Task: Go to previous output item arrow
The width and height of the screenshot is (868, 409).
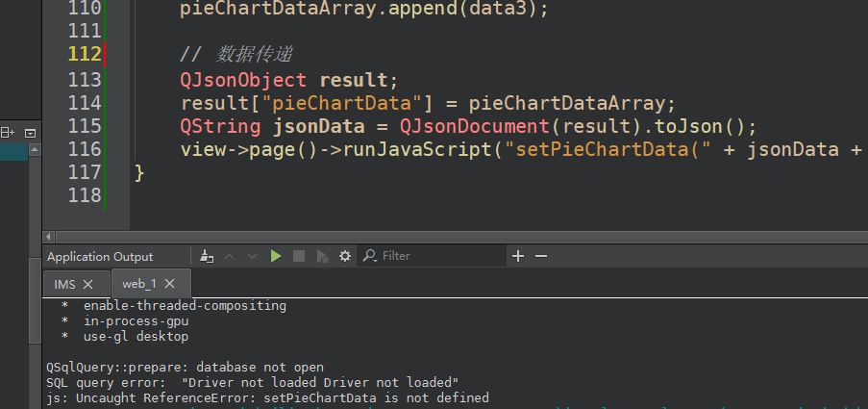Action: [x=230, y=256]
